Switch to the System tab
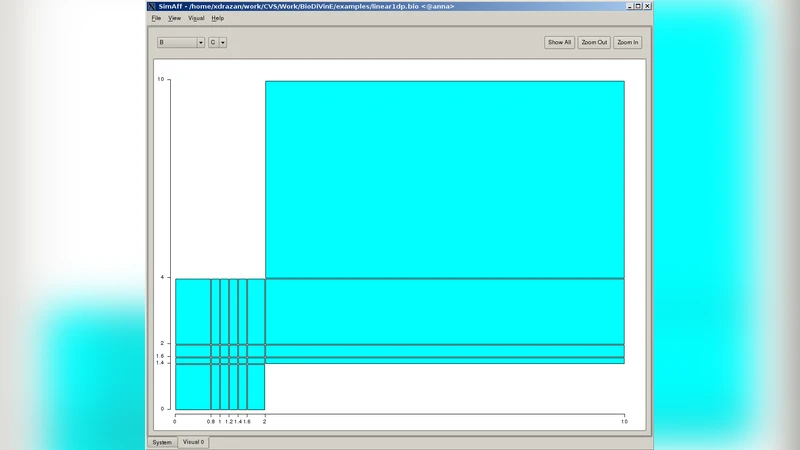 161,442
